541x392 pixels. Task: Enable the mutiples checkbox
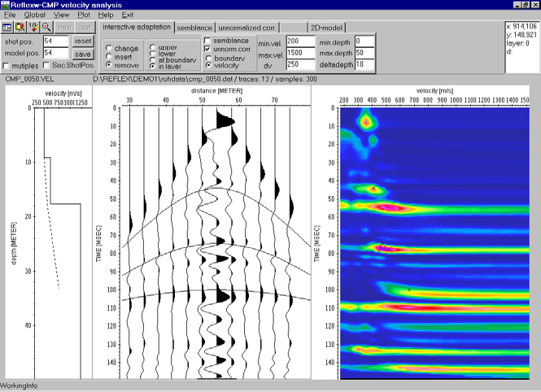coord(9,64)
